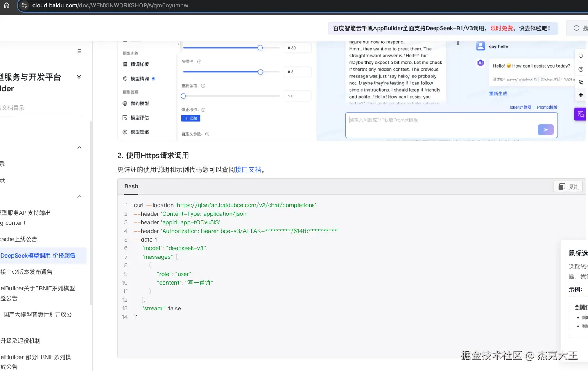Viewport: 588px width, 371px height.
Task: Open the Token计算器 link
Action: (x=520, y=107)
